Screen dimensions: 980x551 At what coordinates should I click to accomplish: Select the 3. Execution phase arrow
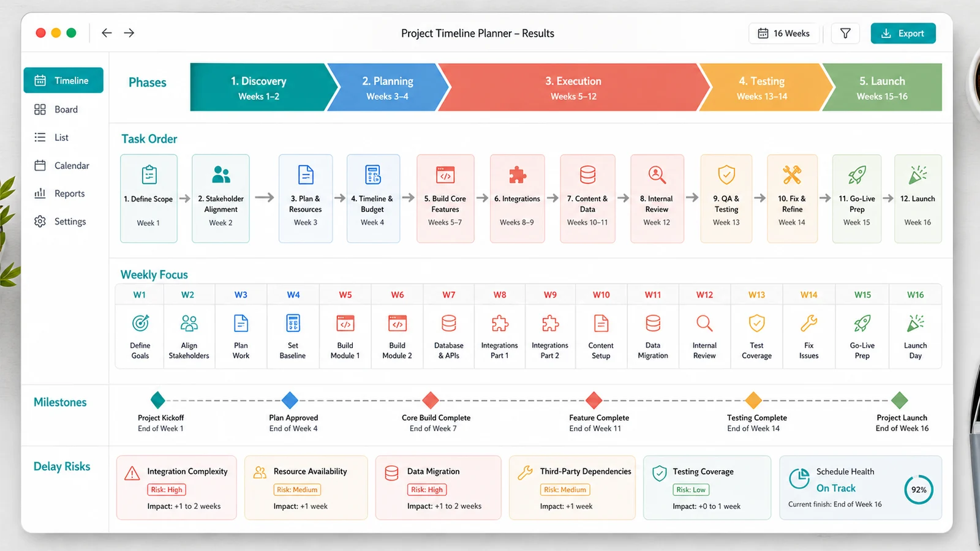(573, 87)
